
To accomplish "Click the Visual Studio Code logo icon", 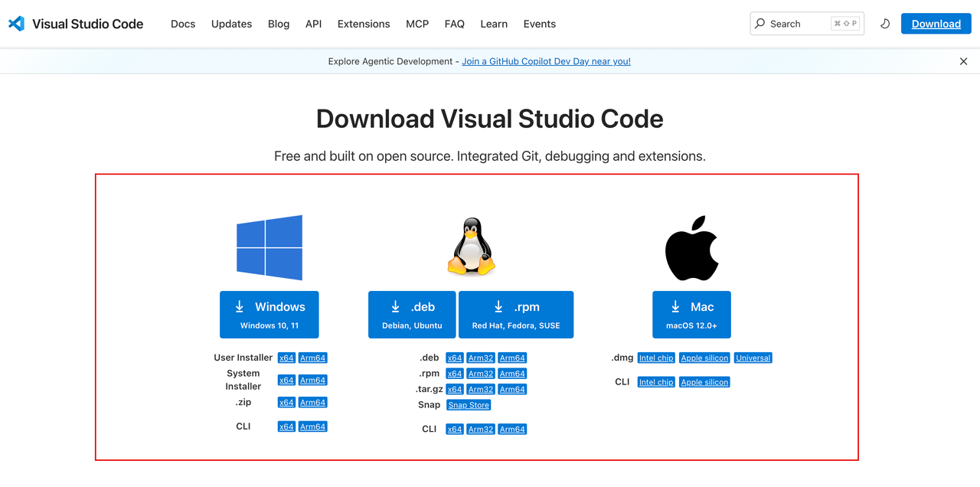I will 16,24.
